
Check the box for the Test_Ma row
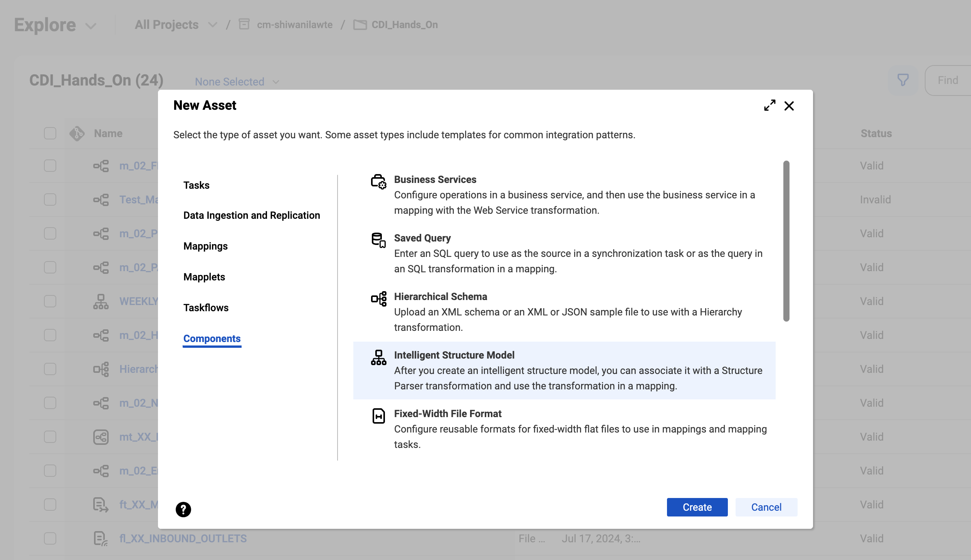click(50, 200)
